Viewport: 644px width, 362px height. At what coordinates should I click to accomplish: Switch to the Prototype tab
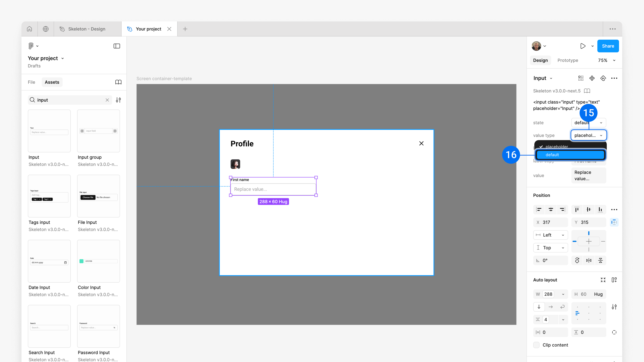click(x=568, y=60)
